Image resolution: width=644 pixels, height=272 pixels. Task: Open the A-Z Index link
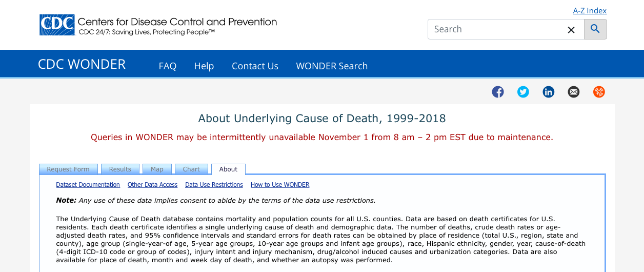(590, 11)
